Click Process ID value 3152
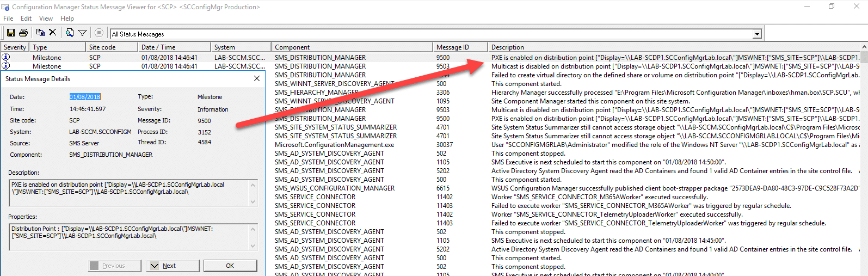Viewport: 868px width, 276px height. pyautogui.click(x=205, y=132)
